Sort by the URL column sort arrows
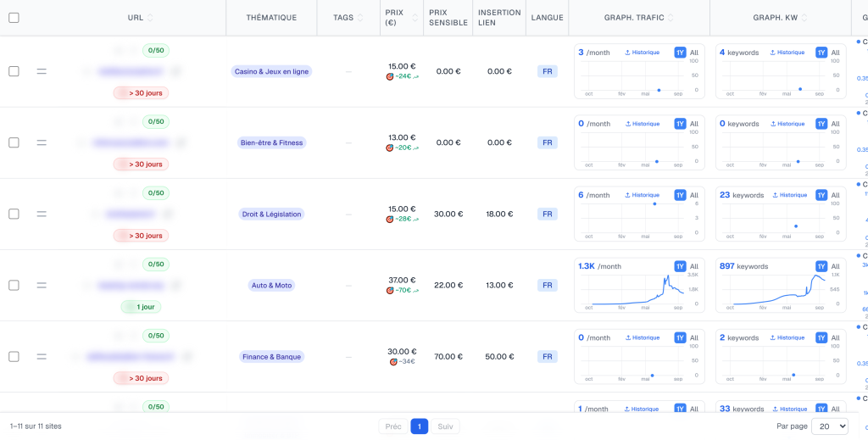Image resolution: width=868 pixels, height=440 pixels. [x=150, y=18]
